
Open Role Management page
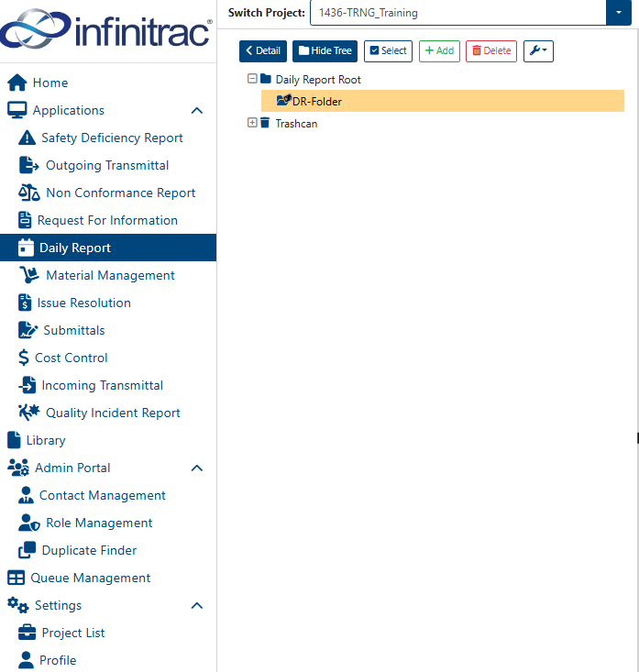(99, 523)
